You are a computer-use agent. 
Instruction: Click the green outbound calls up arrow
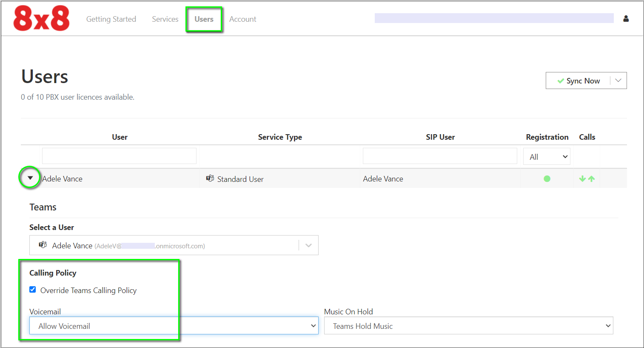coord(591,179)
